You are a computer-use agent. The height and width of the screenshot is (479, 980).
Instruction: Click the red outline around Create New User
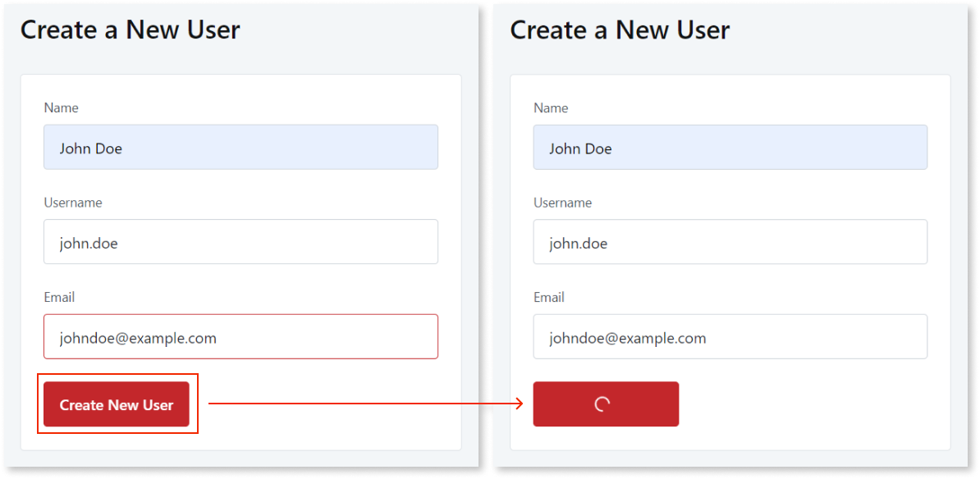tap(117, 377)
